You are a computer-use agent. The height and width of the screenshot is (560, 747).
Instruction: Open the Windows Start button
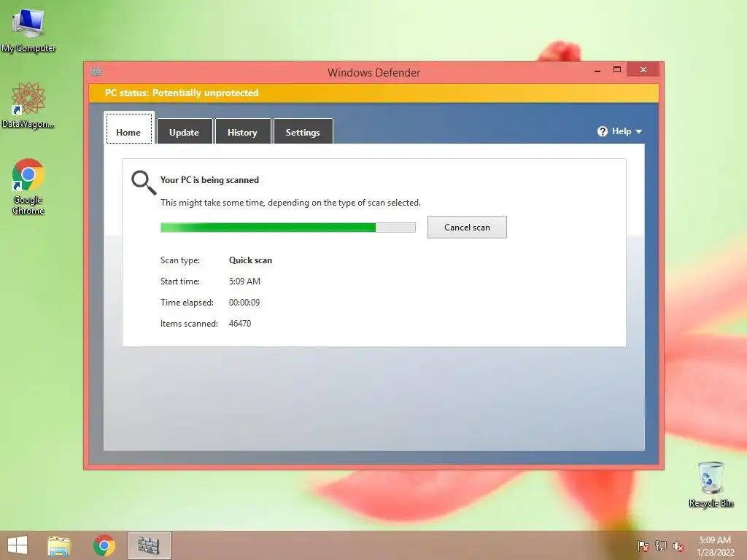[x=18, y=545]
